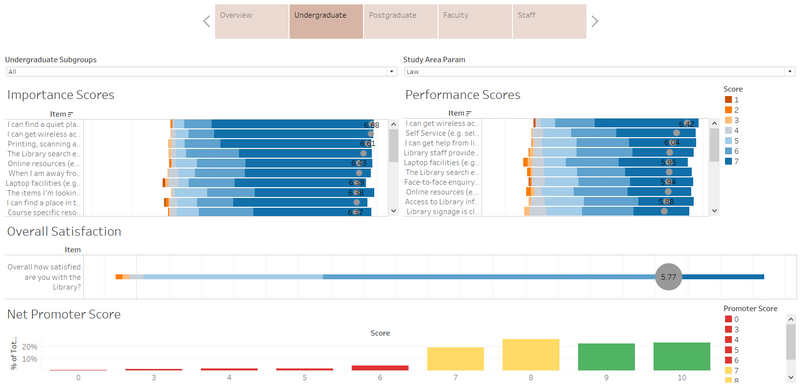Click sort icon beside Performance Scores Item header
Screen dimensions: 800x390
[468, 113]
